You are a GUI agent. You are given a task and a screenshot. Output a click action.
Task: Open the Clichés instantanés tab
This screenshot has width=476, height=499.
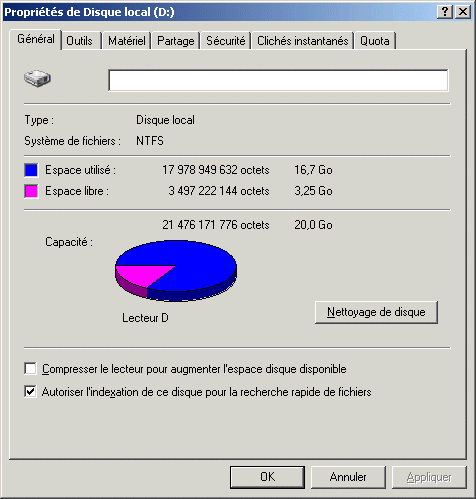[x=302, y=41]
